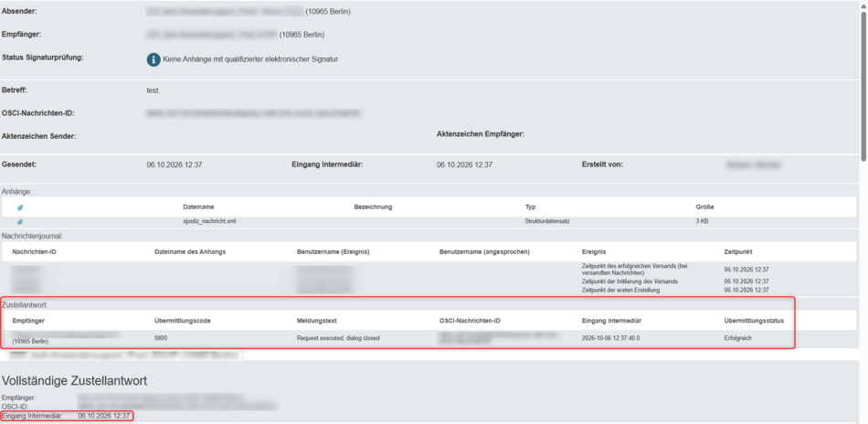Click the Keine Anhänge mit qualifizierter Signatur text

pos(250,59)
